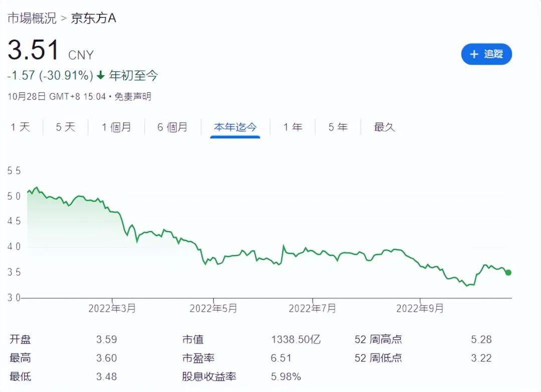Click the plus icon inside the 追蹤 button

(474, 54)
